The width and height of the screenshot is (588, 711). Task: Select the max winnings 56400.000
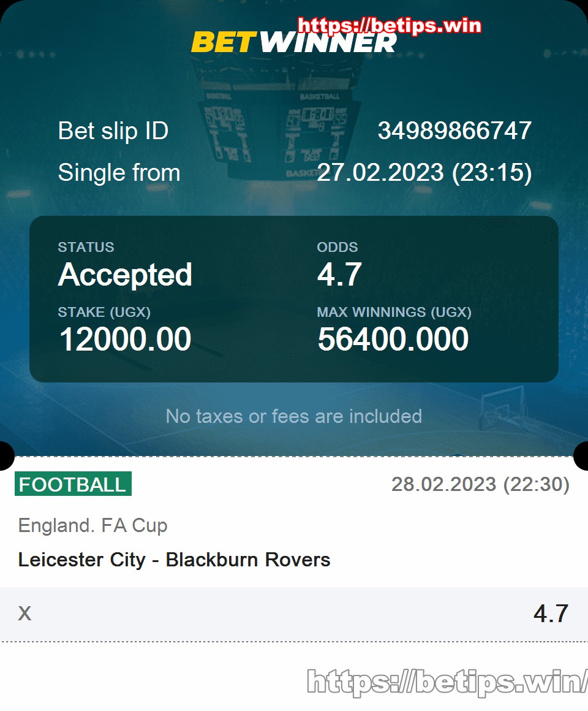pos(393,339)
